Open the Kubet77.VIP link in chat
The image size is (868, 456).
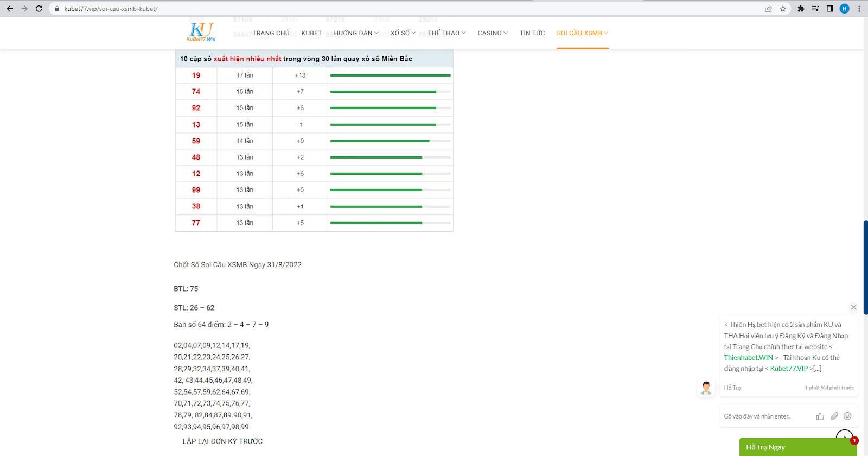tap(789, 369)
